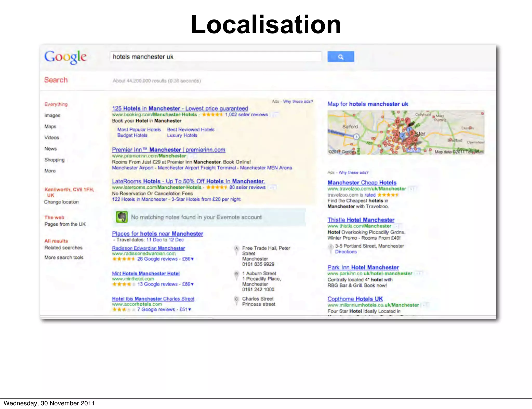The image size is (532, 409).
Task: Click Manchester Airport sublink under Premier Inn
Action: click(x=133, y=168)
